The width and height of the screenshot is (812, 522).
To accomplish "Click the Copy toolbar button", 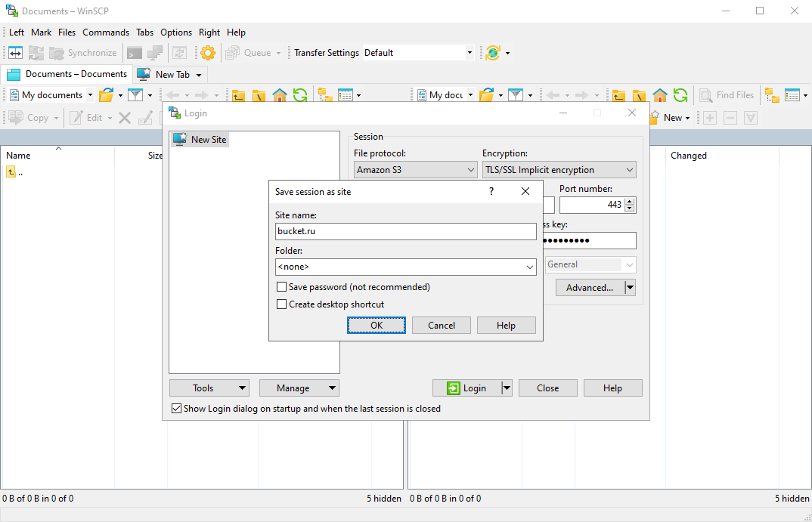I will tap(33, 118).
